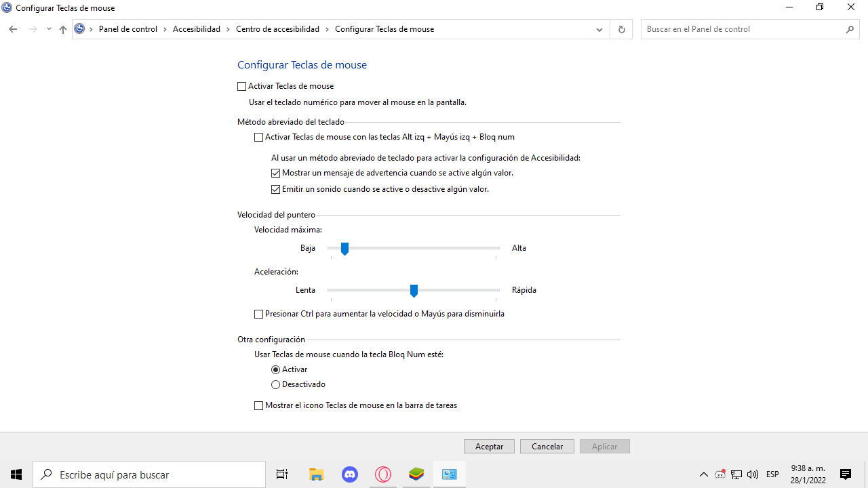Uncheck Emitir un sonido cuando se active
Image resolution: width=868 pixels, height=488 pixels.
point(275,189)
